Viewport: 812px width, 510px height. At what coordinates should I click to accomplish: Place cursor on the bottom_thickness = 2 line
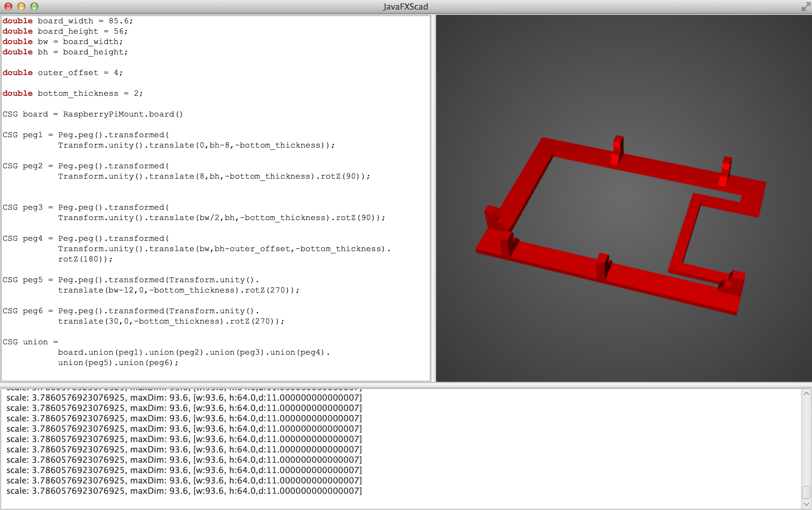point(90,94)
